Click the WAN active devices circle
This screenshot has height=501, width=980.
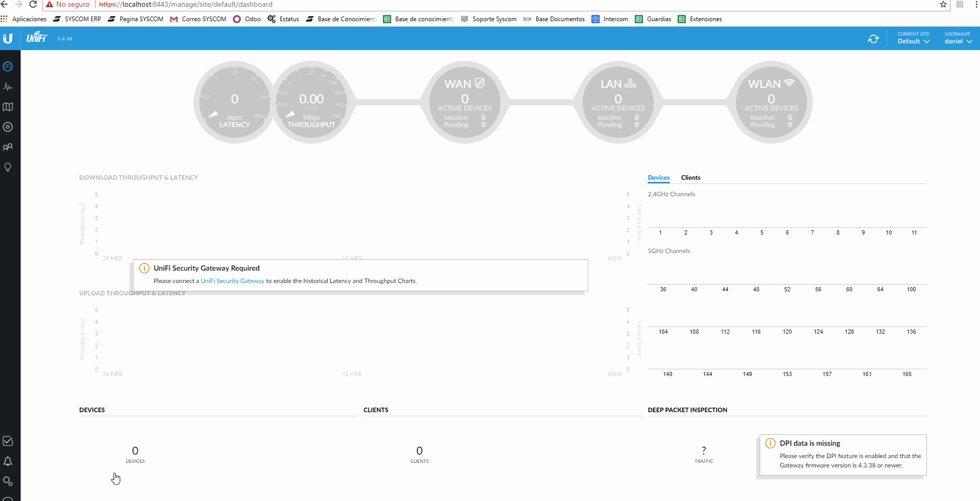click(x=464, y=102)
